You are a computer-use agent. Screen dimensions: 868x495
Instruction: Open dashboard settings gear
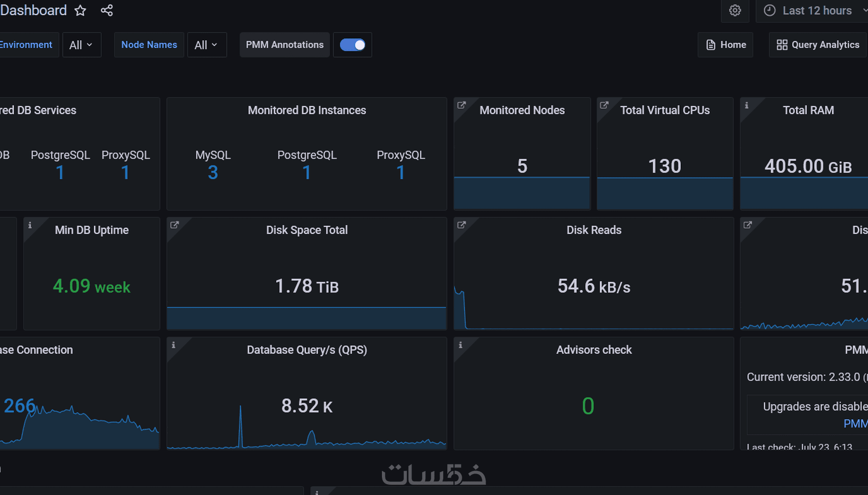coord(735,11)
